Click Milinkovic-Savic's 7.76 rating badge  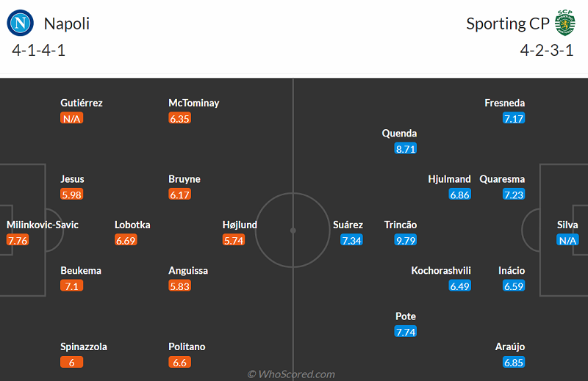click(18, 240)
